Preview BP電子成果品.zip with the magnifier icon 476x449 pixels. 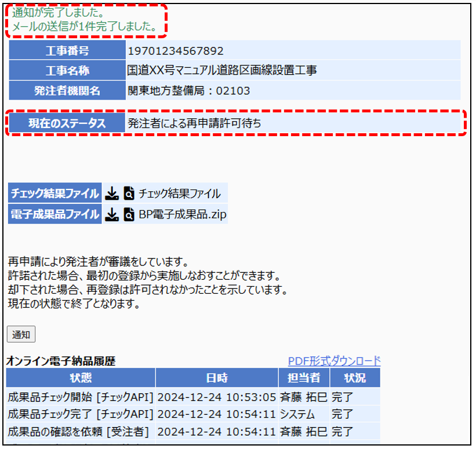coord(129,215)
